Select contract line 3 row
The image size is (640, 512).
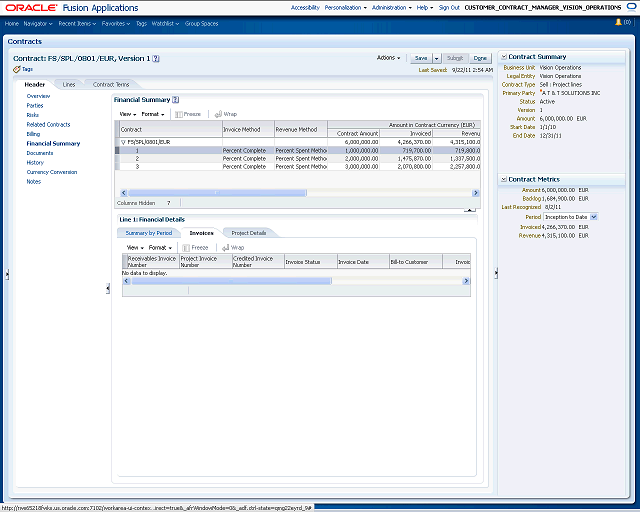(x=298, y=167)
